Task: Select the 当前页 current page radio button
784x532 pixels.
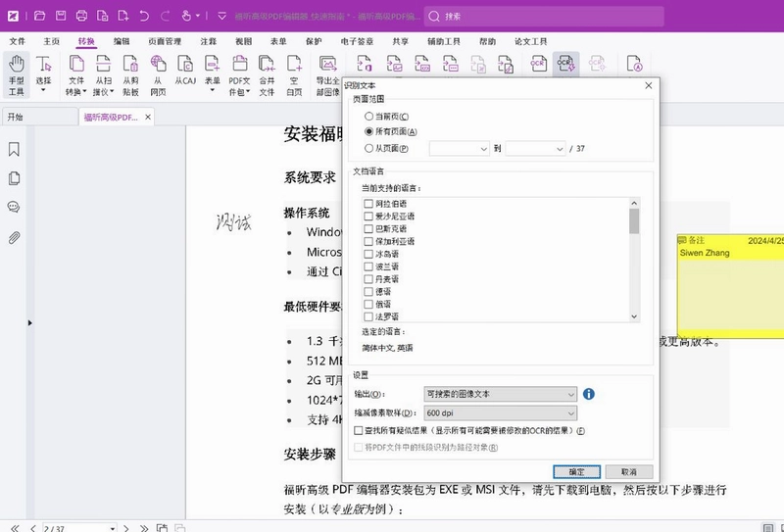Action: [369, 116]
